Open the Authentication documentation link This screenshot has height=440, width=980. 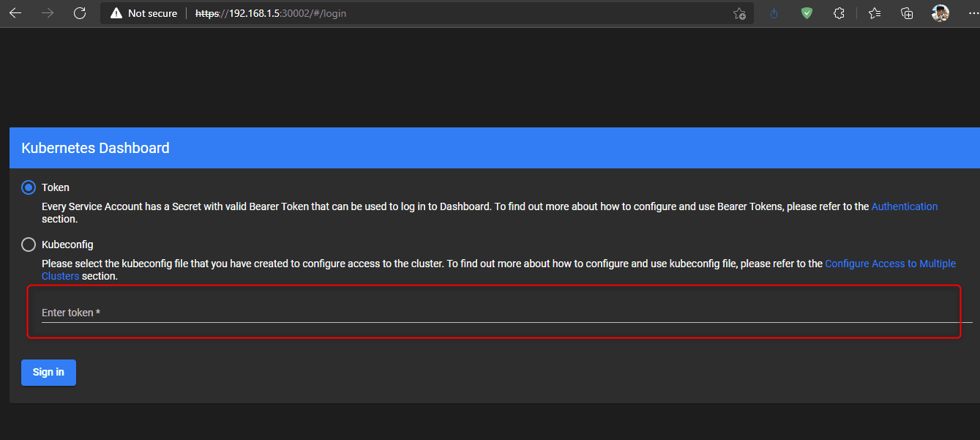(905, 206)
